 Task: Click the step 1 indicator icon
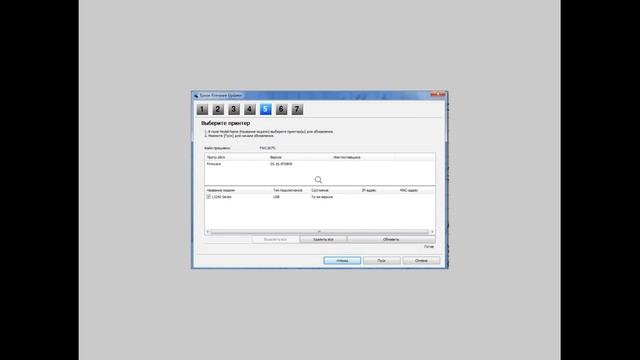pos(202,109)
